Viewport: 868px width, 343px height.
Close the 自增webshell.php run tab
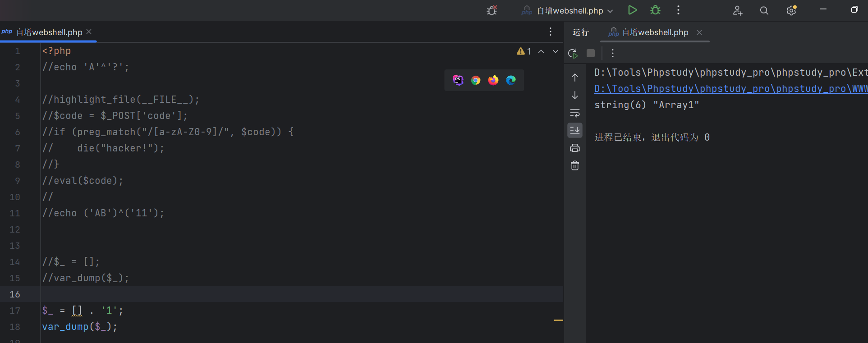[x=699, y=32]
